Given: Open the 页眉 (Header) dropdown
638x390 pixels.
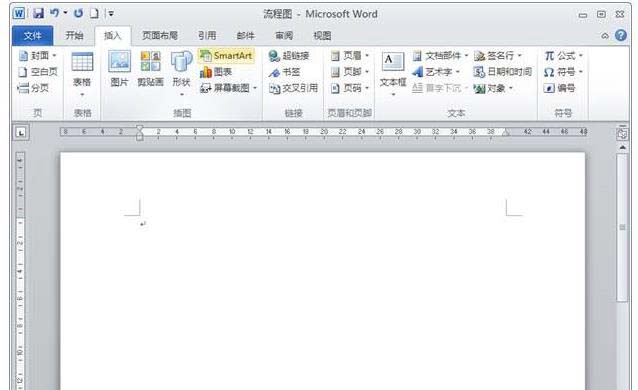Looking at the screenshot, I should click(x=350, y=56).
